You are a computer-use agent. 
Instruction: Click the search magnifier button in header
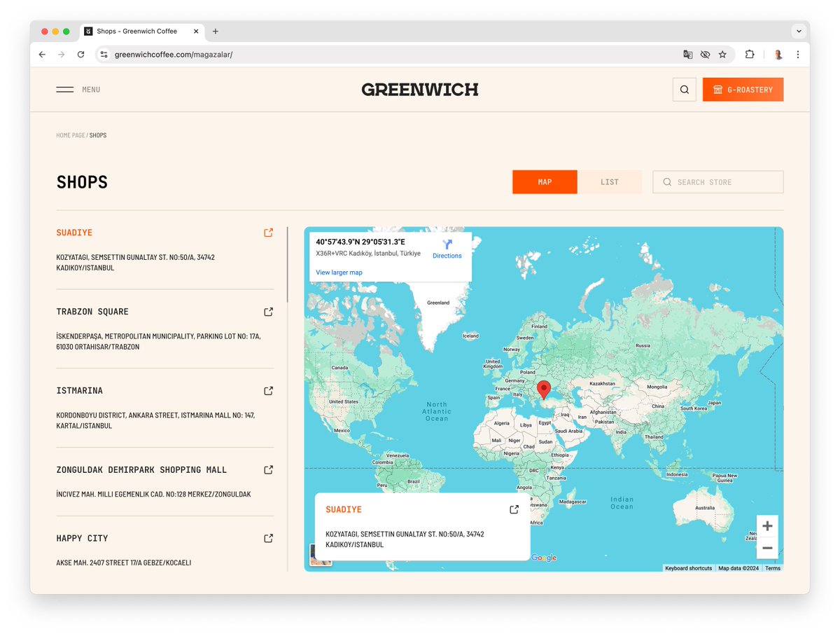pos(685,90)
